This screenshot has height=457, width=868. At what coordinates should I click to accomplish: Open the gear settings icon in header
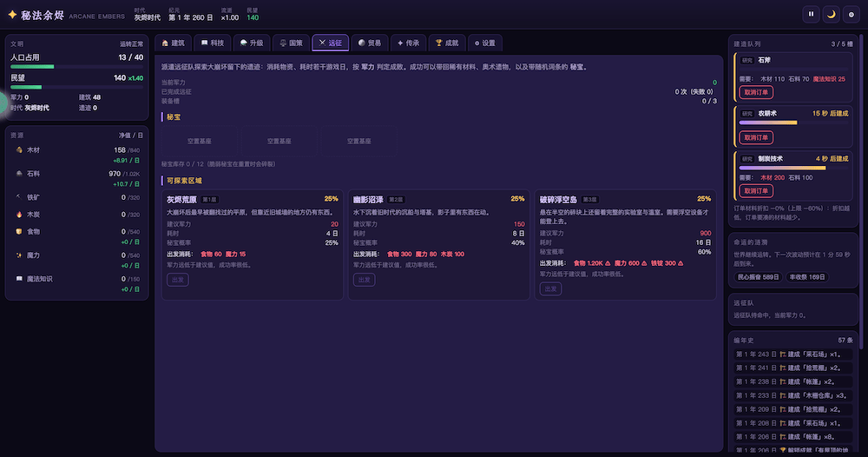coord(852,15)
